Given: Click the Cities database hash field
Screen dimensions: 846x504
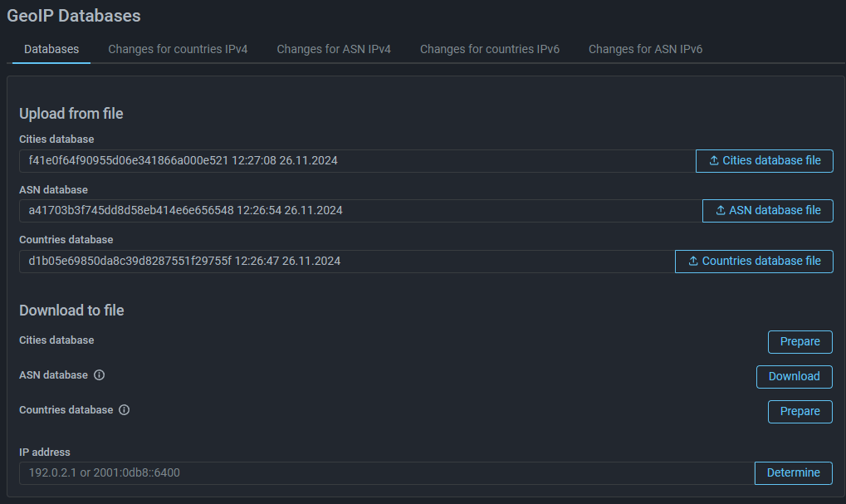Looking at the screenshot, I should tap(357, 161).
